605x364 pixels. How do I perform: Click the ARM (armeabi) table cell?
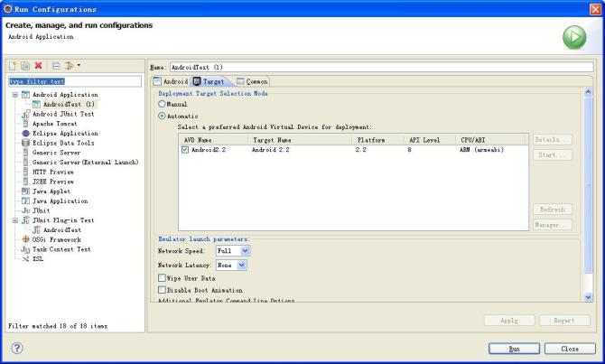pyautogui.click(x=481, y=150)
